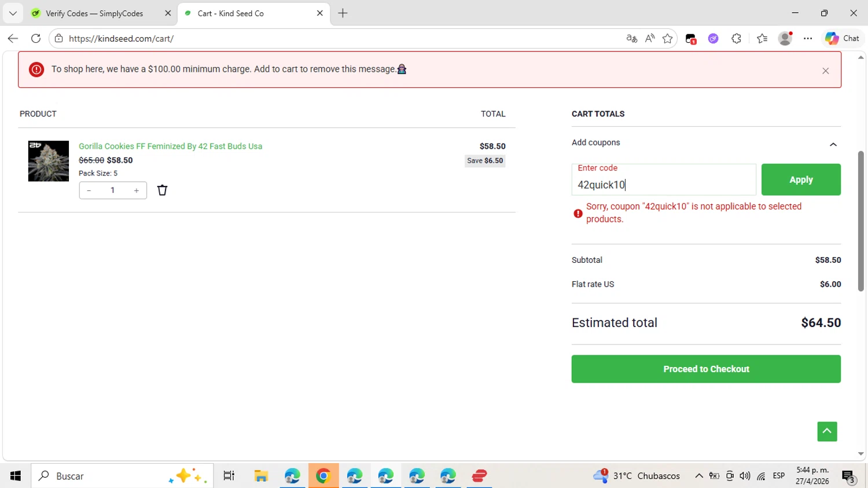Image resolution: width=868 pixels, height=488 pixels.
Task: Open the browser profile avatar
Action: (785, 39)
